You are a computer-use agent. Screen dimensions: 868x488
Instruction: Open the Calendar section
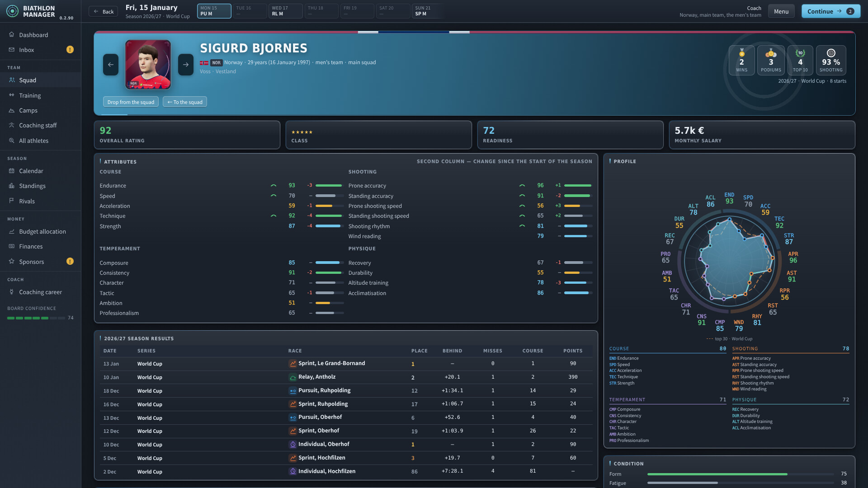pos(41,171)
